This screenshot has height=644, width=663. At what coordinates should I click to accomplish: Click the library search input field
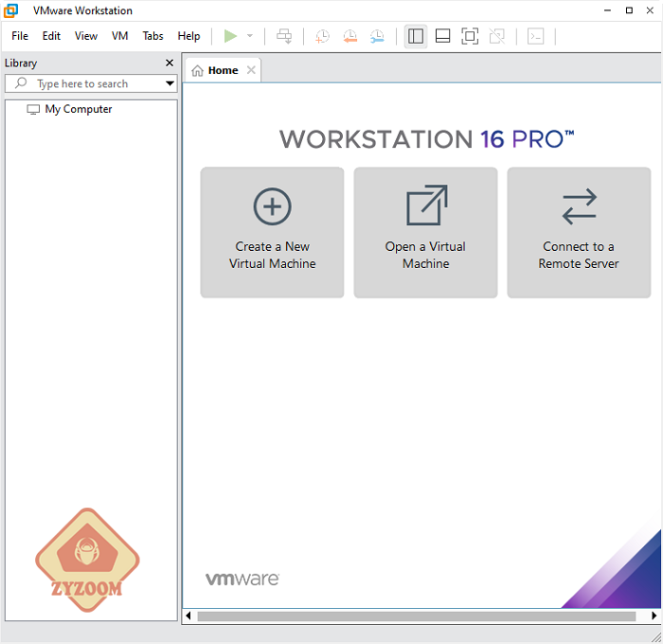[91, 83]
